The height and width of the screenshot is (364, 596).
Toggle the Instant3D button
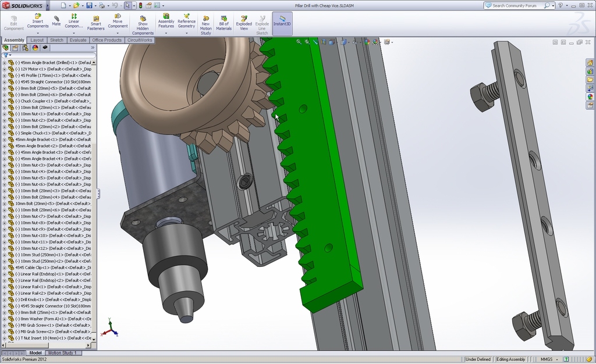click(282, 20)
